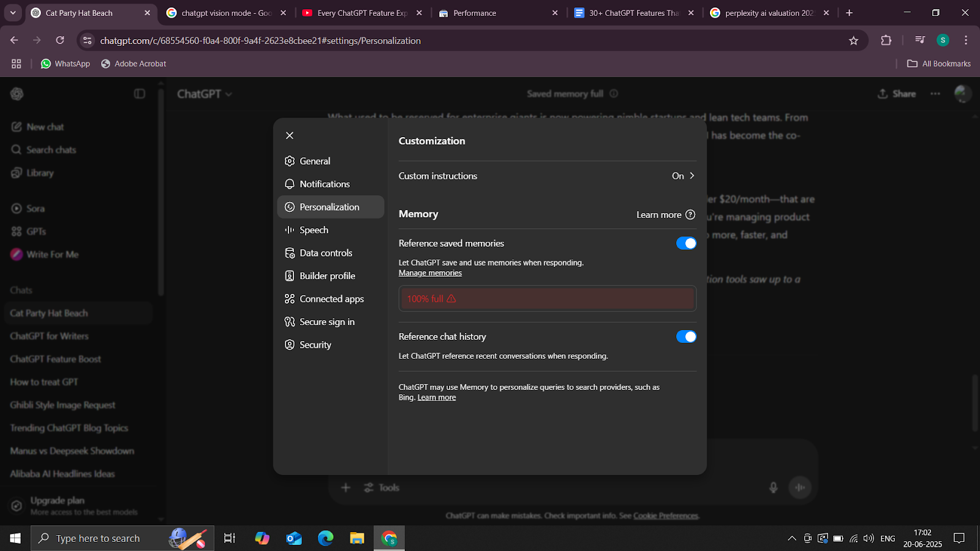Click the 100% full memory usage bar
This screenshot has width=980, height=551.
click(548, 299)
